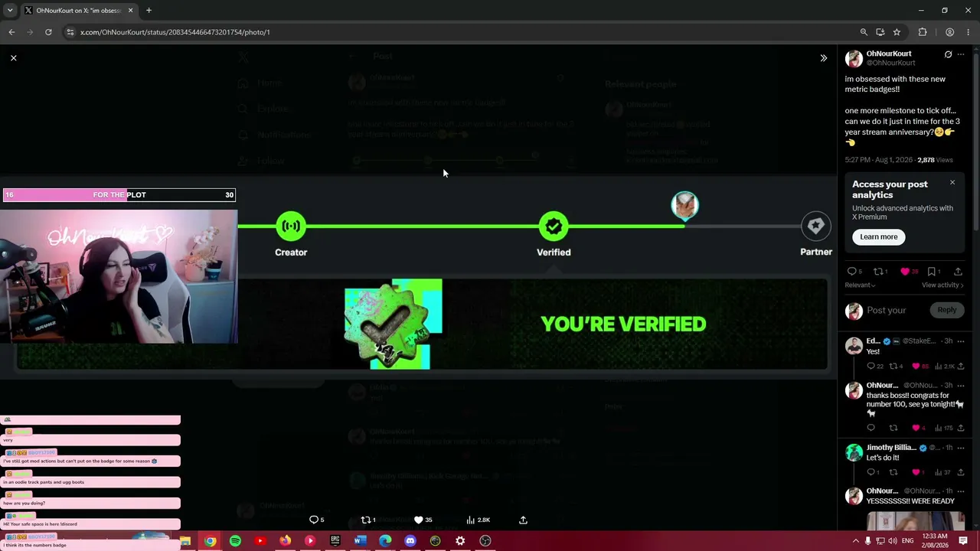Open the OhNourKourt profile name in the side panel

point(889,54)
